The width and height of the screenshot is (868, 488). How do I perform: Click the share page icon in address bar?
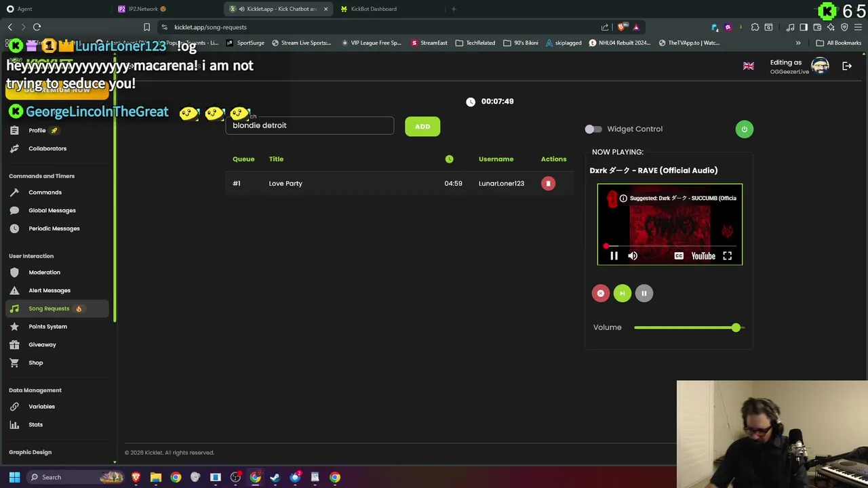click(605, 27)
